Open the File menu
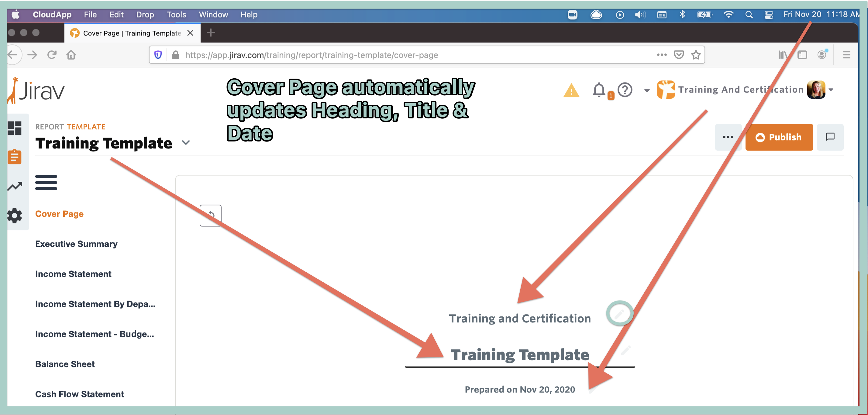The width and height of the screenshot is (868, 415). (x=90, y=15)
